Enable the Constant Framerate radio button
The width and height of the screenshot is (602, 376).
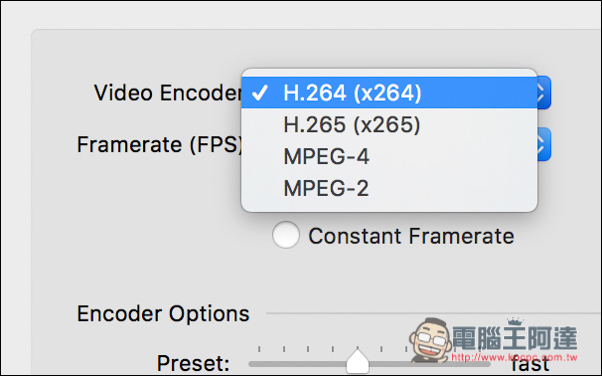[x=286, y=235]
